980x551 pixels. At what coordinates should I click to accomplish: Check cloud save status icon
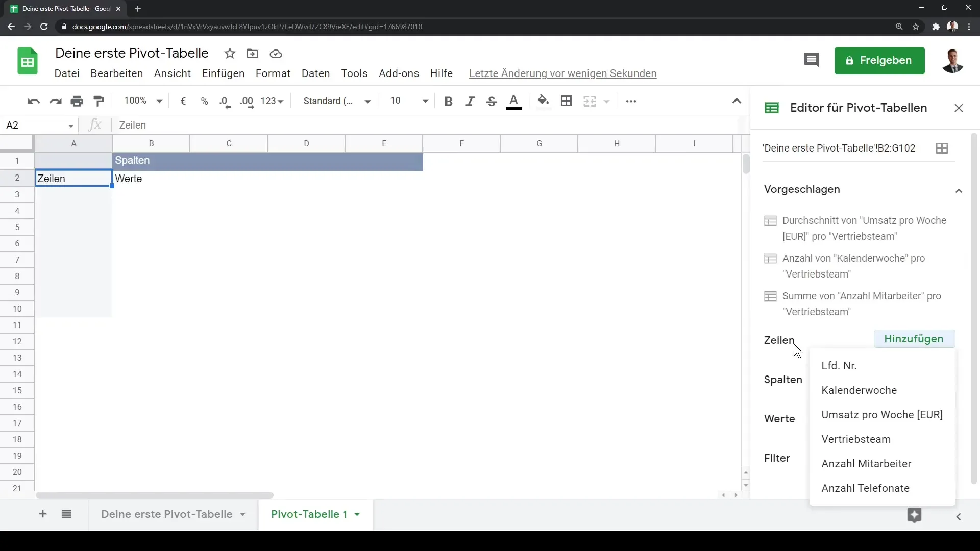(276, 54)
